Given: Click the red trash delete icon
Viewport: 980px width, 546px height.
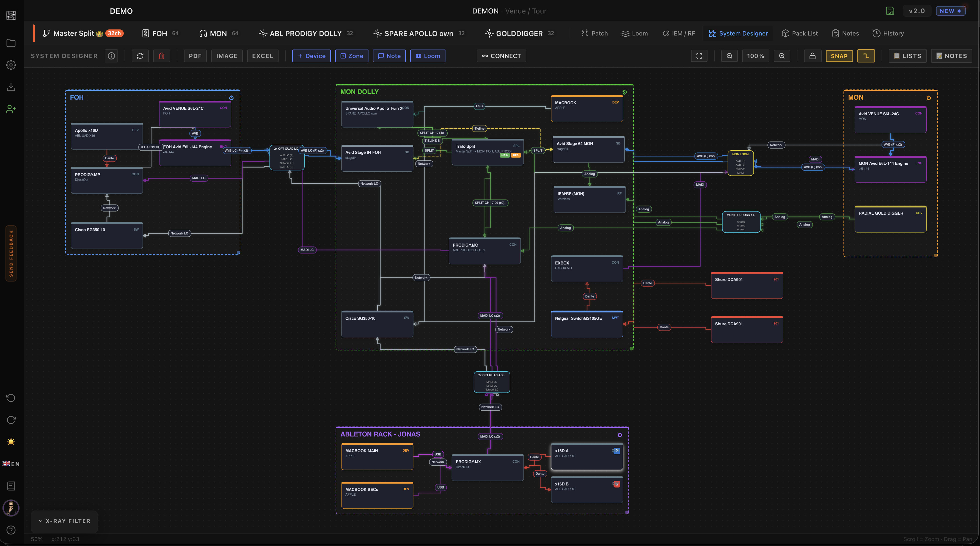Looking at the screenshot, I should point(162,56).
